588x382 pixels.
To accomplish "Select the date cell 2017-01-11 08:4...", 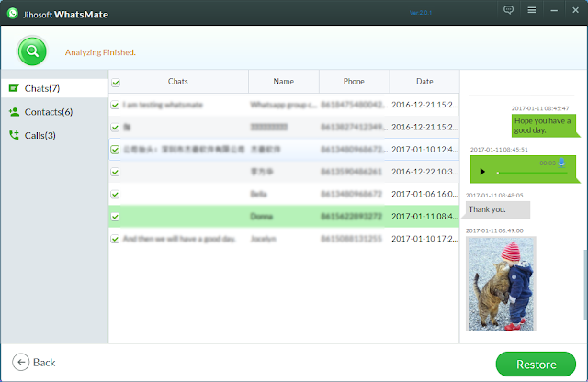I will (424, 217).
